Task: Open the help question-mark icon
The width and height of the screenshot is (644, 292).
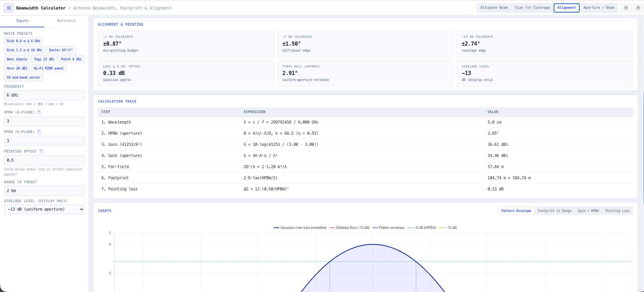Action: (638, 8)
